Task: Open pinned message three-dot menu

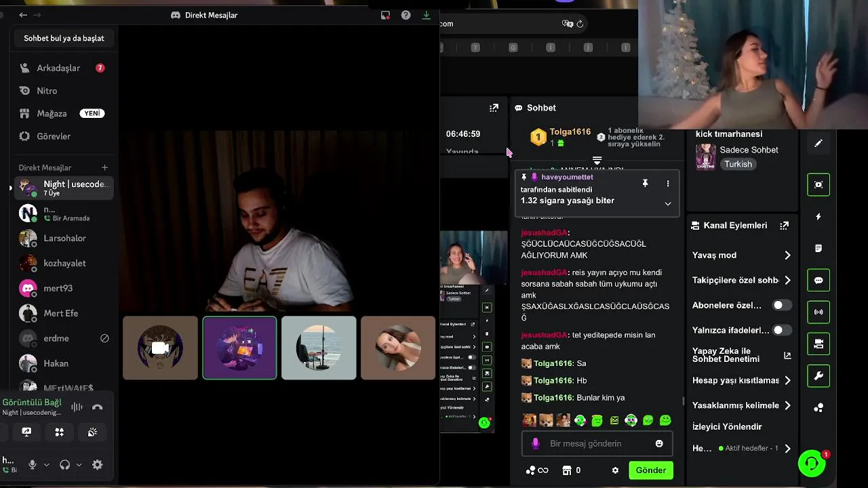Action: click(667, 184)
